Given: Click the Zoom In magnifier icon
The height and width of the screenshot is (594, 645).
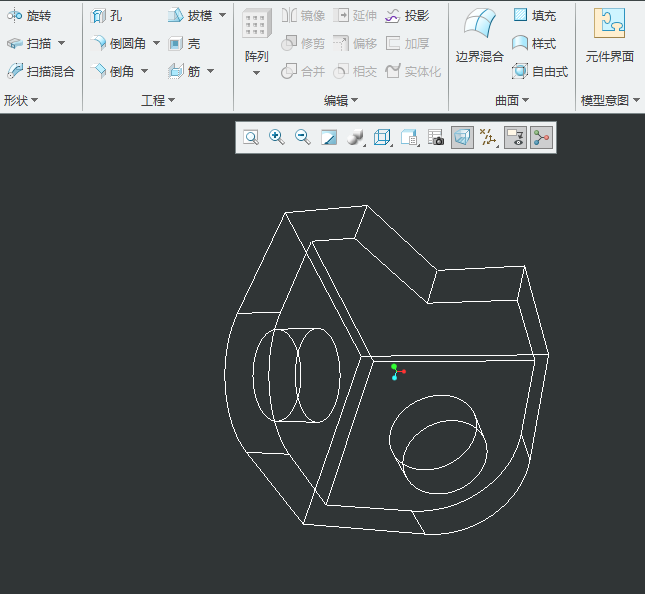Looking at the screenshot, I should point(277,137).
